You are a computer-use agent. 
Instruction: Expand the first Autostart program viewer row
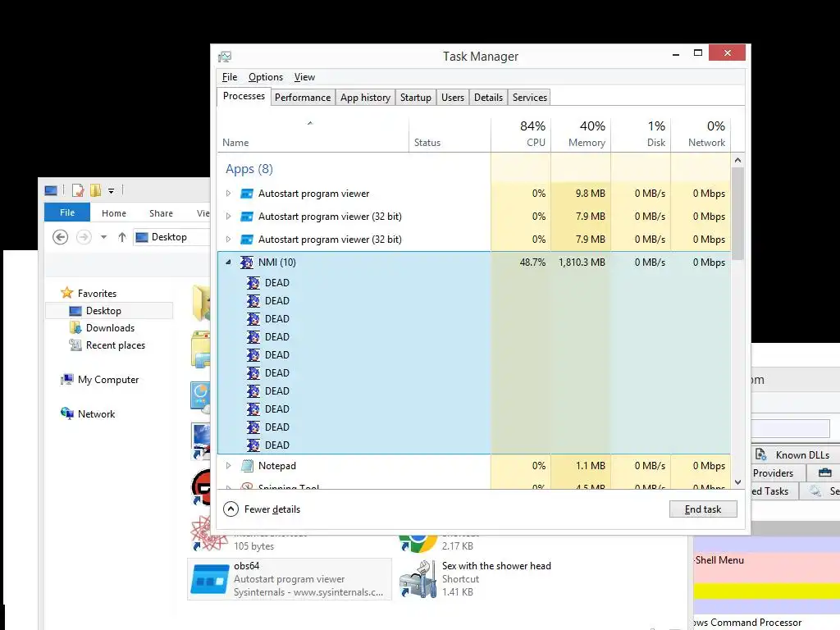[228, 194]
